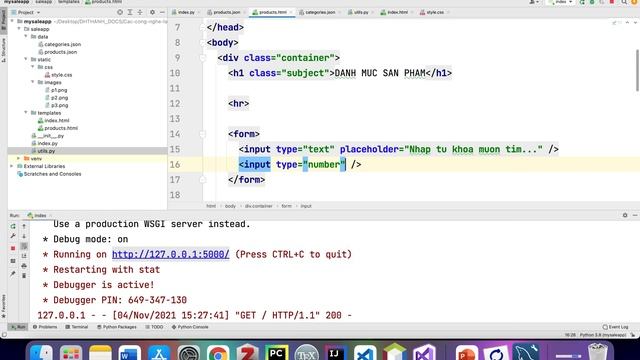Collapse the static folder
The image size is (640, 360).
click(26, 59)
